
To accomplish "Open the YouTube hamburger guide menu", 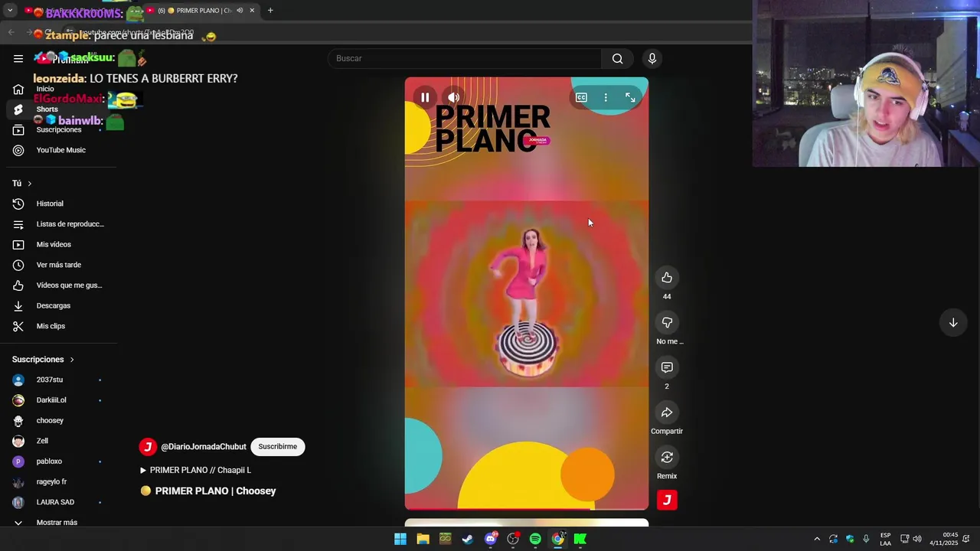I will [x=18, y=58].
